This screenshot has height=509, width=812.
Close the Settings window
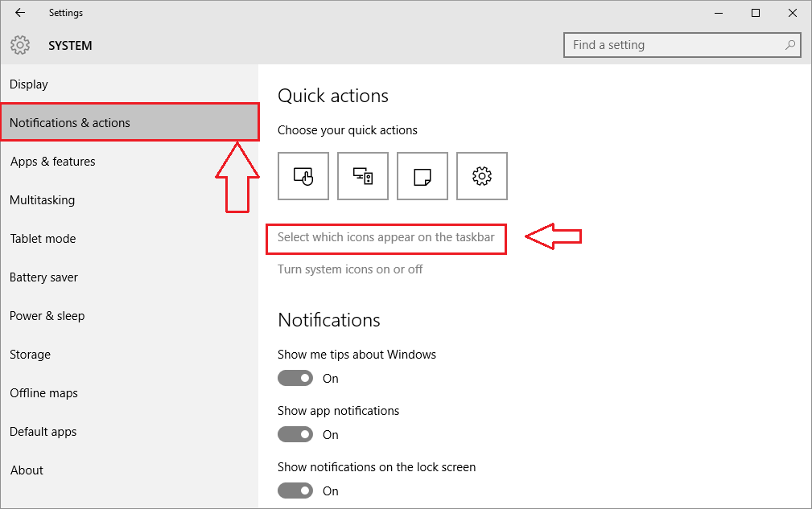[x=793, y=13]
